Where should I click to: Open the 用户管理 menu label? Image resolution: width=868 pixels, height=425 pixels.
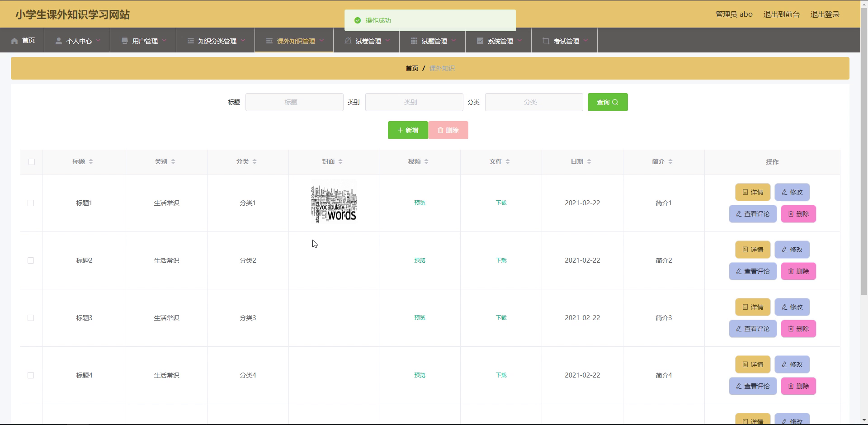(x=145, y=41)
